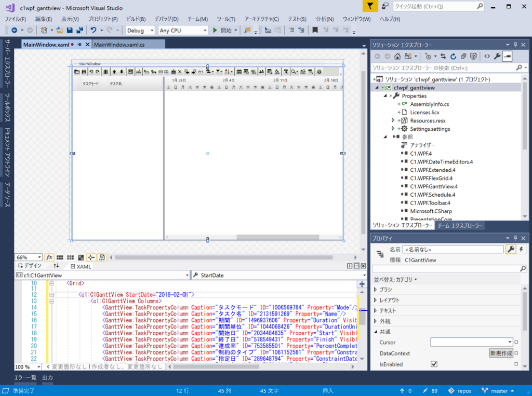Click the 並べ替え: カテゴリ sort option
532x396 pixels.
pyautogui.click(x=395, y=279)
